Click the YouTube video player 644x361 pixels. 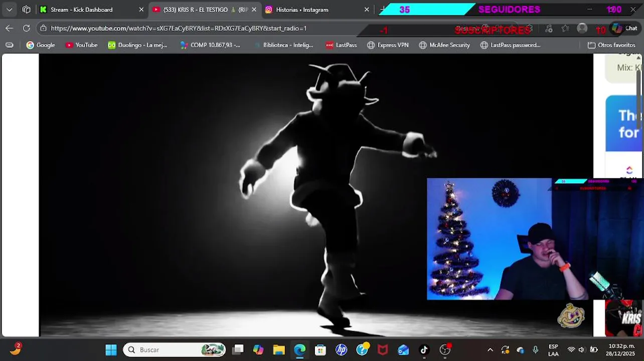click(x=316, y=195)
